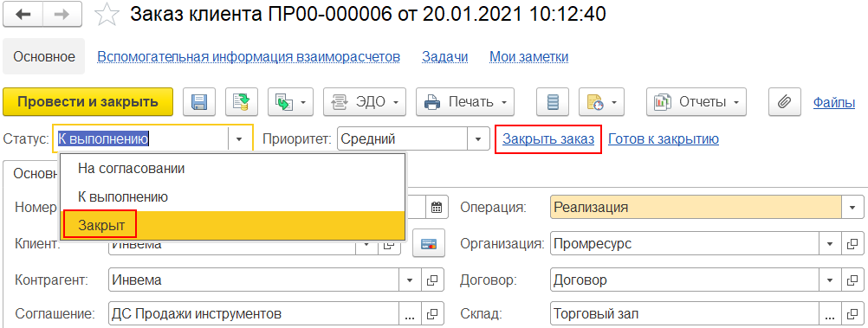Image resolution: width=868 pixels, height=328 pixels.
Task: Click the Договор field
Action: point(684,280)
